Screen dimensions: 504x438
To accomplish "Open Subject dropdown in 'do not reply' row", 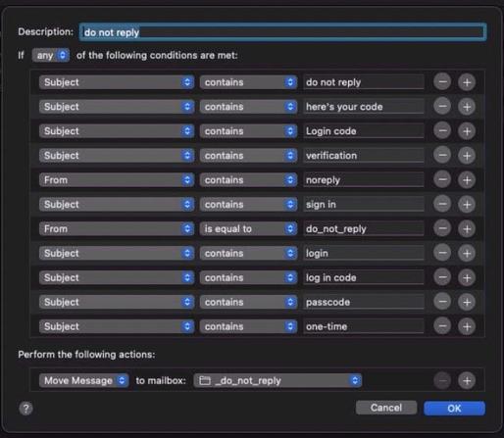I will pyautogui.click(x=117, y=82).
